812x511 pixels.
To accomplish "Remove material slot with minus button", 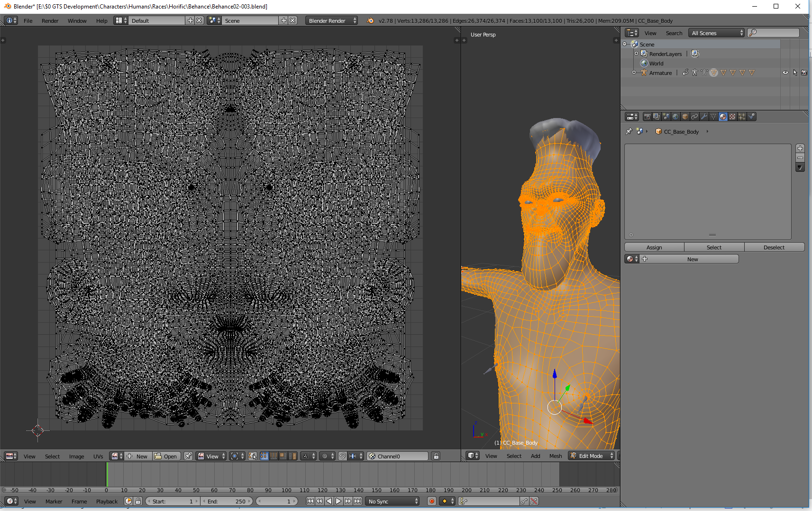I will [800, 158].
